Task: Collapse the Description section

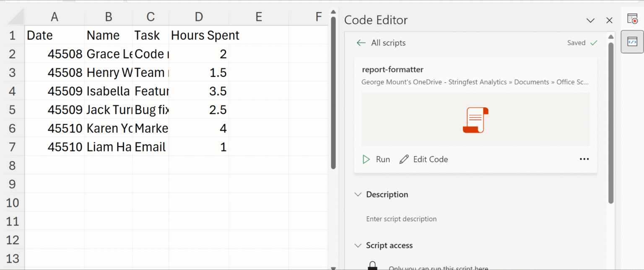Action: pyautogui.click(x=358, y=194)
